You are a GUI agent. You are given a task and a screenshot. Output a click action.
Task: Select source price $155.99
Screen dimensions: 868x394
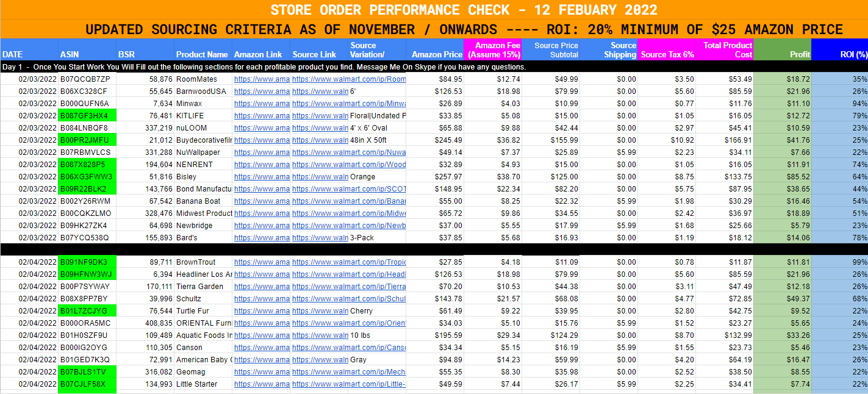[x=551, y=140]
